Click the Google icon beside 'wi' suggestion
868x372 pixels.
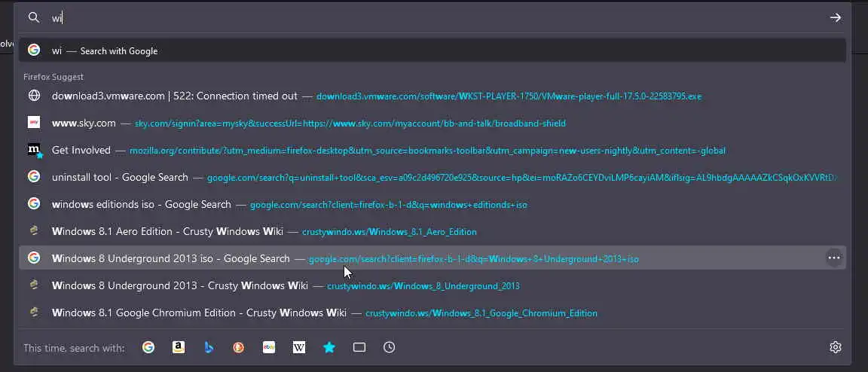[34, 50]
